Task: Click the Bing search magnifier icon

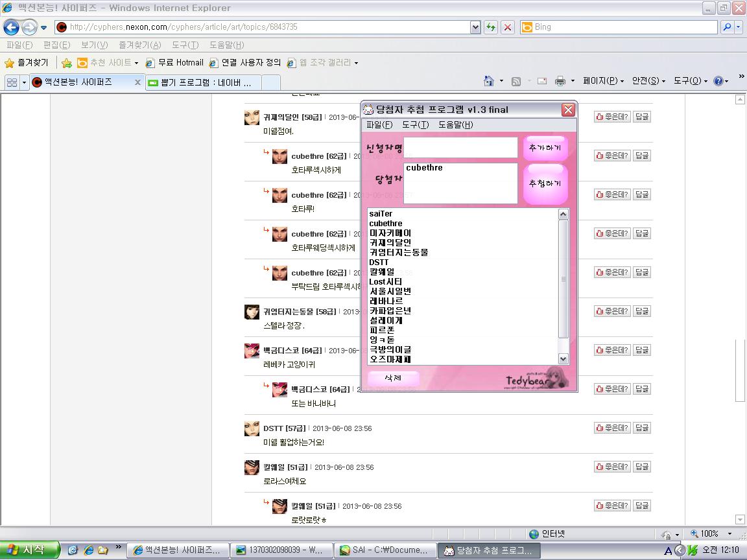Action: click(x=727, y=27)
